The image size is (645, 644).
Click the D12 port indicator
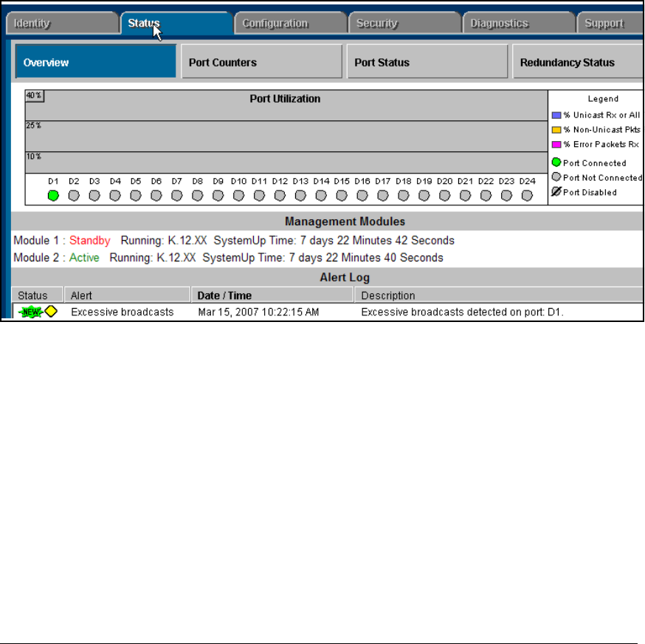[x=280, y=196]
